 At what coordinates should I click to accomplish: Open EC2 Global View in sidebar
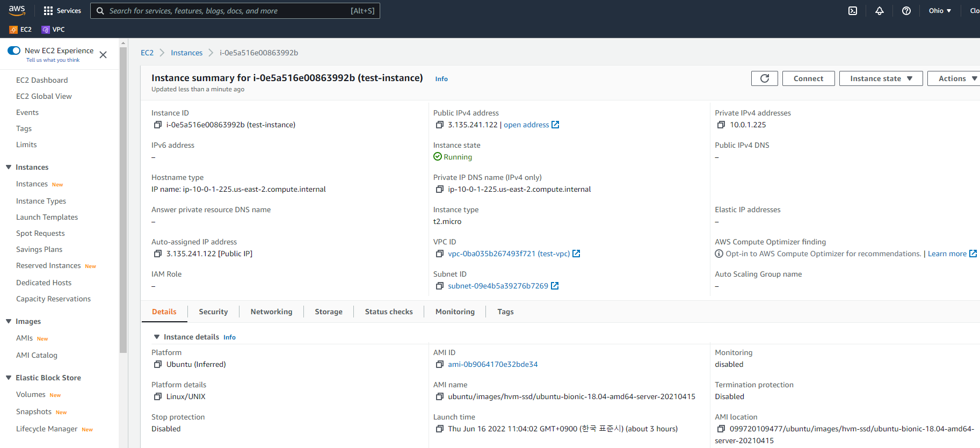point(44,96)
